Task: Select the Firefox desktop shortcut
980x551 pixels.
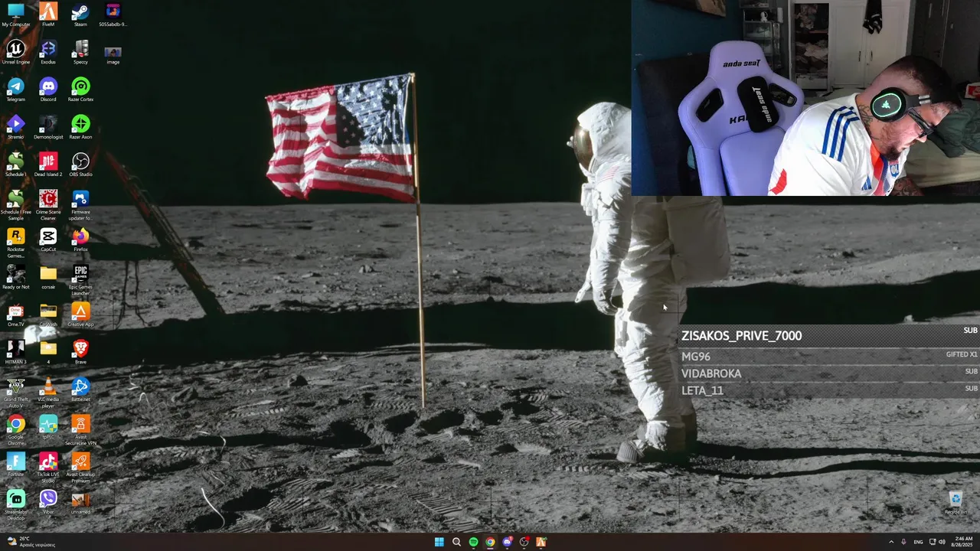Action: [x=80, y=240]
